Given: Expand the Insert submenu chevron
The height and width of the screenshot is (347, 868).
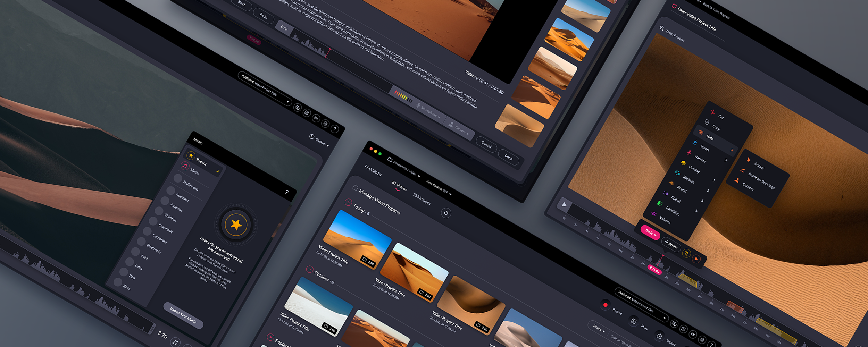Looking at the screenshot, I should [x=731, y=150].
